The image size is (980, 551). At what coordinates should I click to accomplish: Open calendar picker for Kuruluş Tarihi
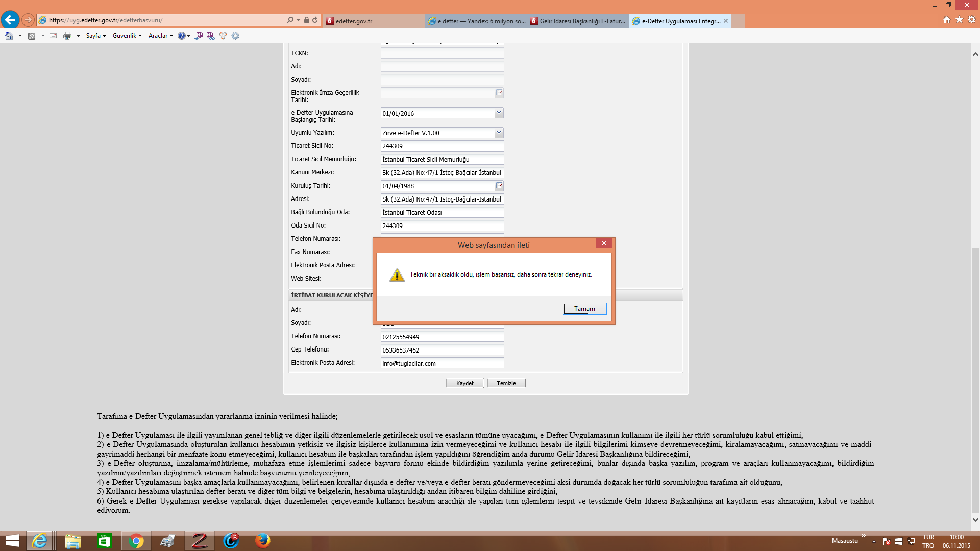[499, 186]
